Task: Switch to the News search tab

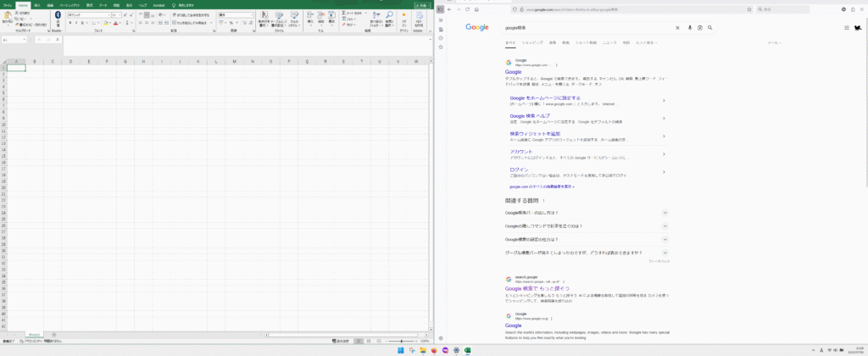Action: (x=609, y=42)
